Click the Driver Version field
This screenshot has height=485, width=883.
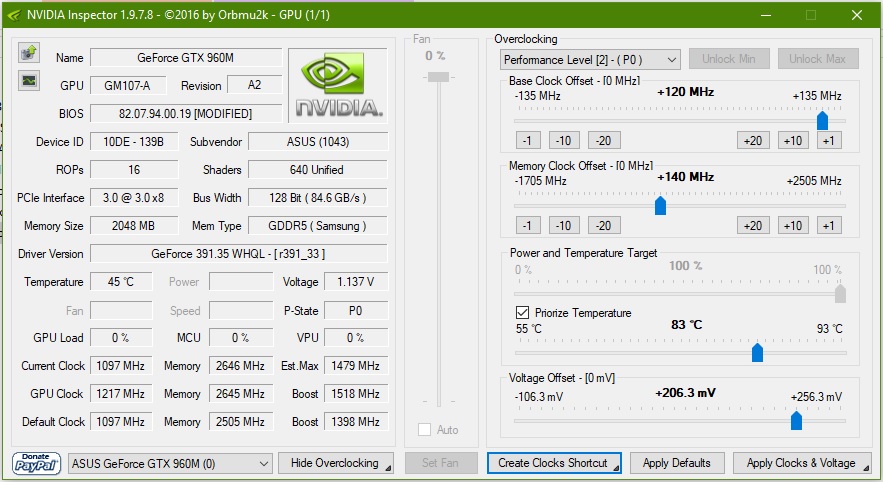[x=239, y=253]
